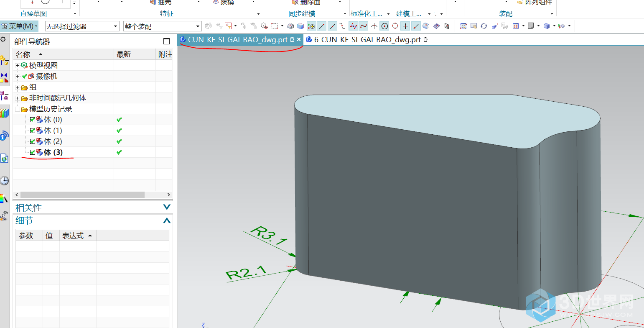Click the 附注 column header
644x328 pixels.
pyautogui.click(x=164, y=54)
